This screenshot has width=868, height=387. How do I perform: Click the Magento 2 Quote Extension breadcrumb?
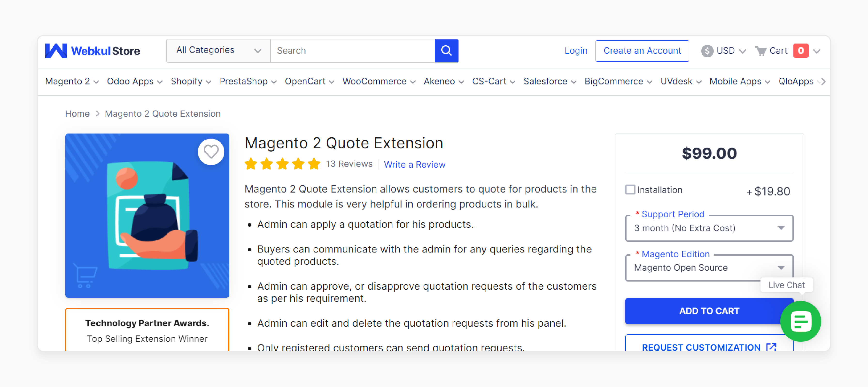point(163,114)
